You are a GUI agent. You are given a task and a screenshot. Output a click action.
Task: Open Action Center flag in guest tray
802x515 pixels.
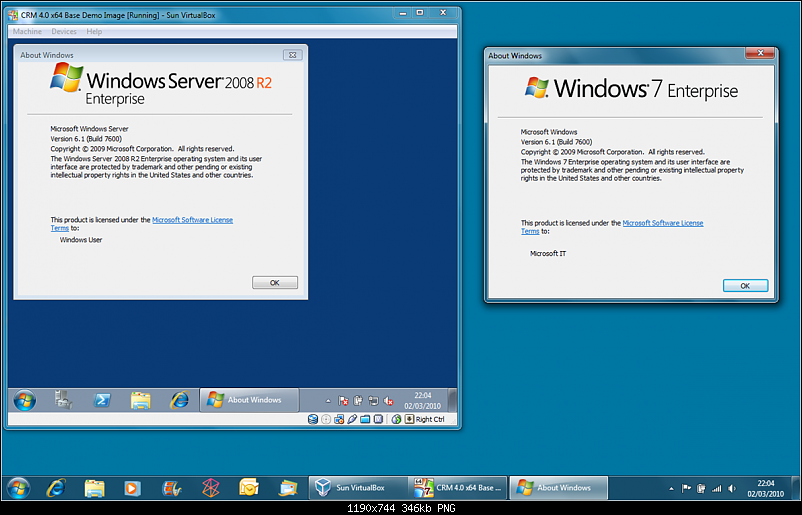[343, 401]
